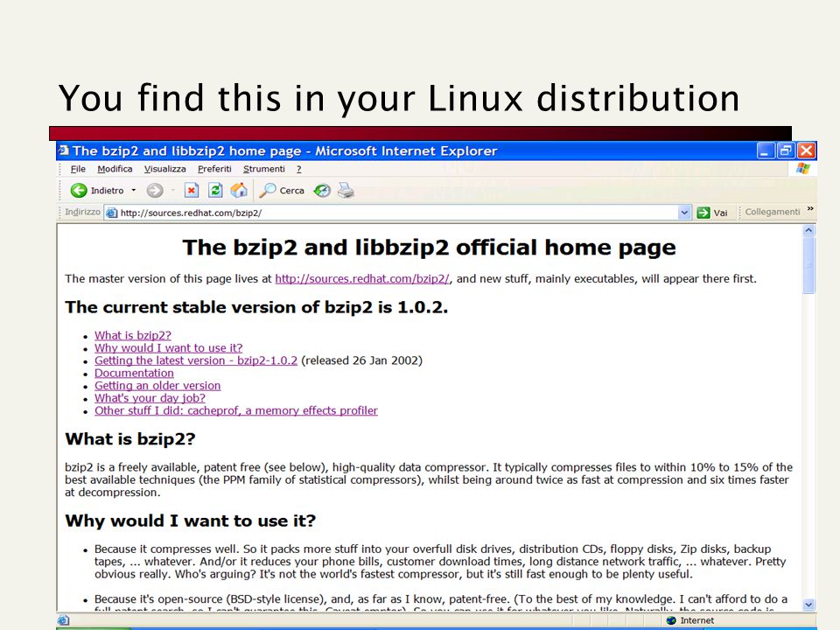Go to home page via house icon
This screenshot has width=840, height=630.
click(239, 190)
